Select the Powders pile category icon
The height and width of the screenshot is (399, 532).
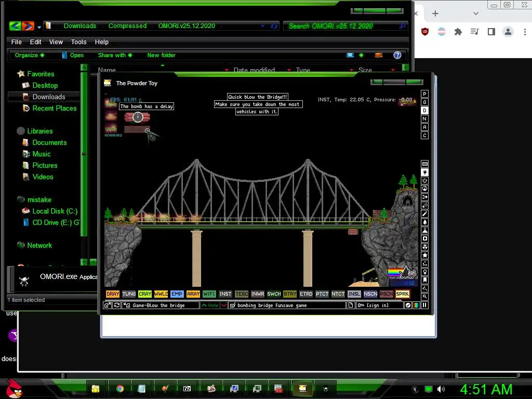424,230
